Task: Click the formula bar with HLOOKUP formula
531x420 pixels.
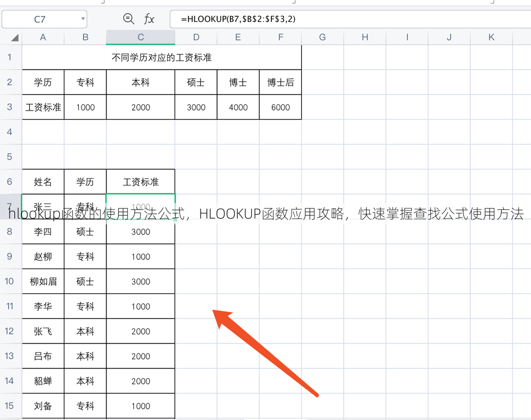Action: point(350,19)
